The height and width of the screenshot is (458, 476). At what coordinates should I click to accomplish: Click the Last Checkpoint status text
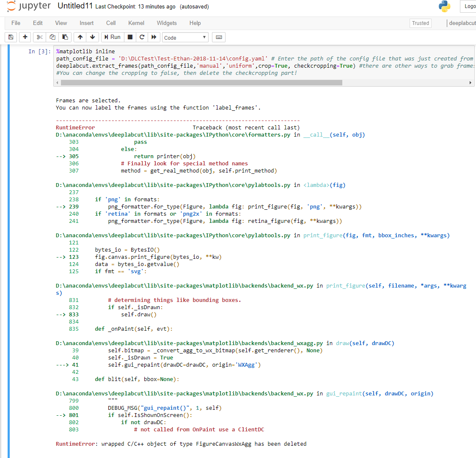click(135, 7)
